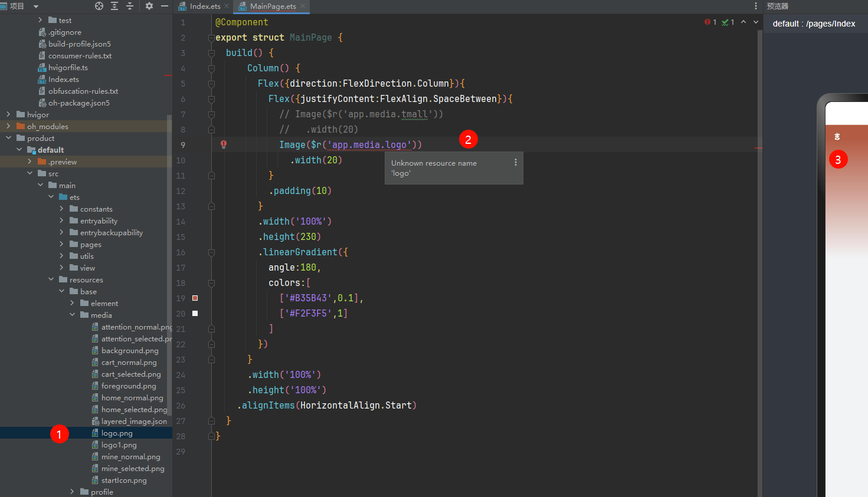
Task: Collapse the product folder
Action: [8, 138]
